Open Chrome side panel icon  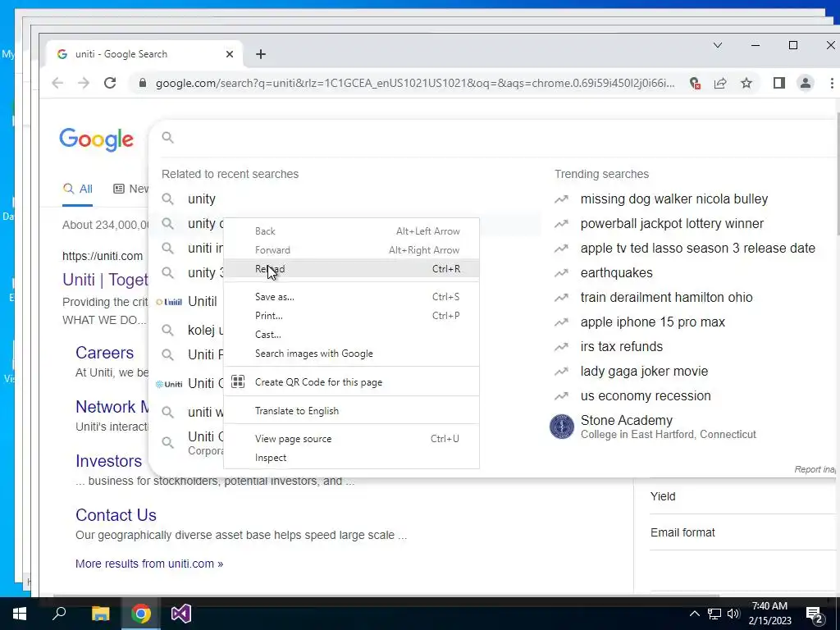click(x=779, y=83)
